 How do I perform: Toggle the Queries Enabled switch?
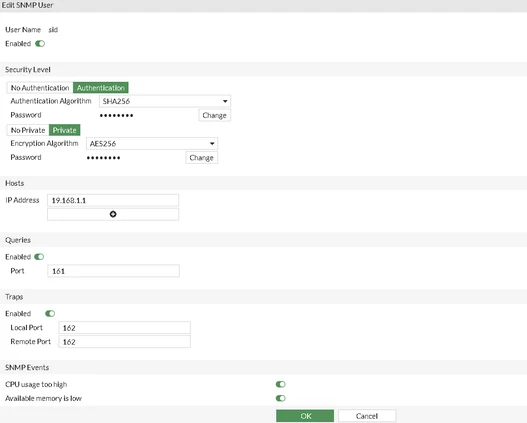point(39,257)
